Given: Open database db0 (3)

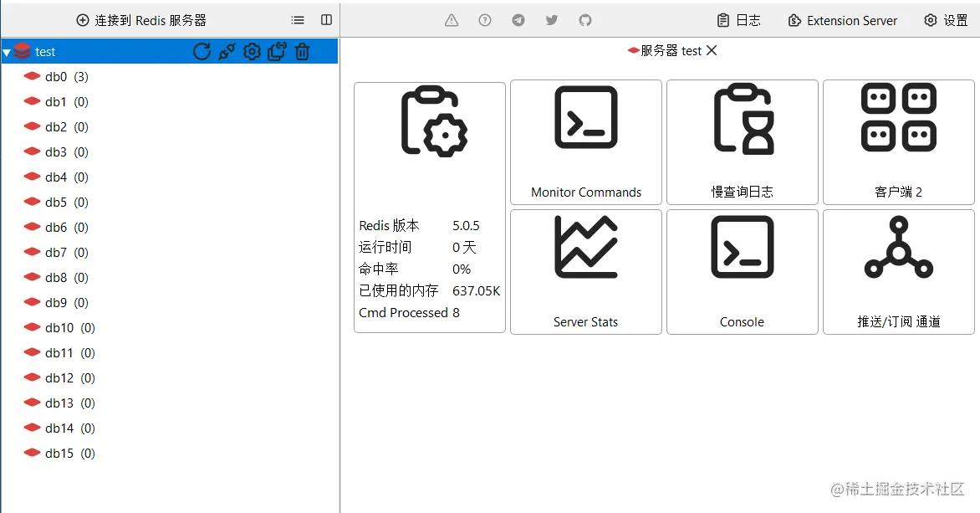Looking at the screenshot, I should click(x=56, y=76).
